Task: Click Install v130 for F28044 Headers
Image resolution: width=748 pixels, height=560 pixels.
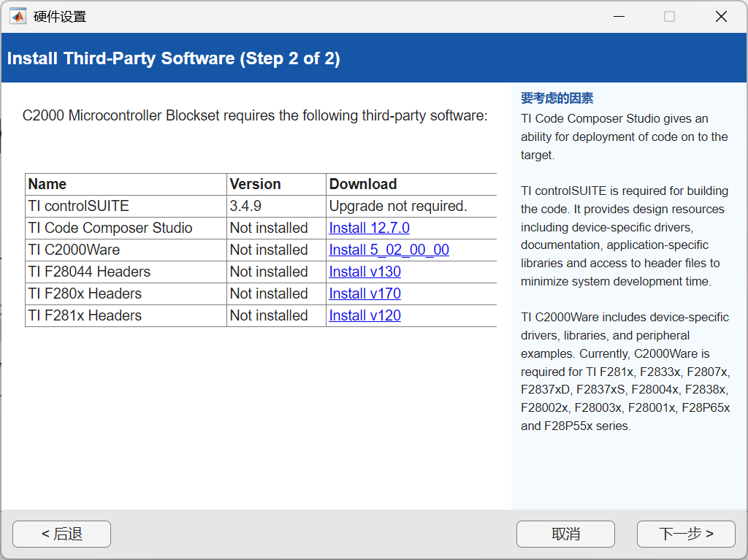Action: [365, 272]
